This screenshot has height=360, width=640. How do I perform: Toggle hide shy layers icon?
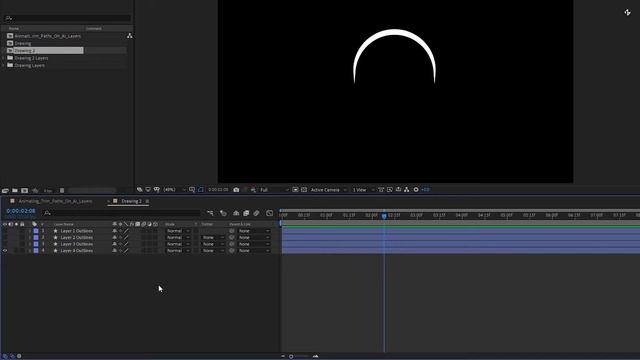tap(236, 213)
